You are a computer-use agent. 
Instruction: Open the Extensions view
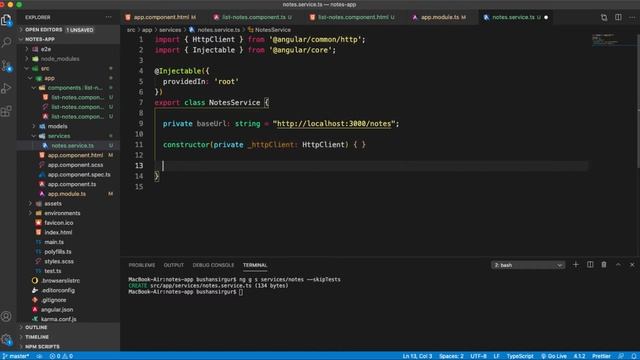click(7, 111)
